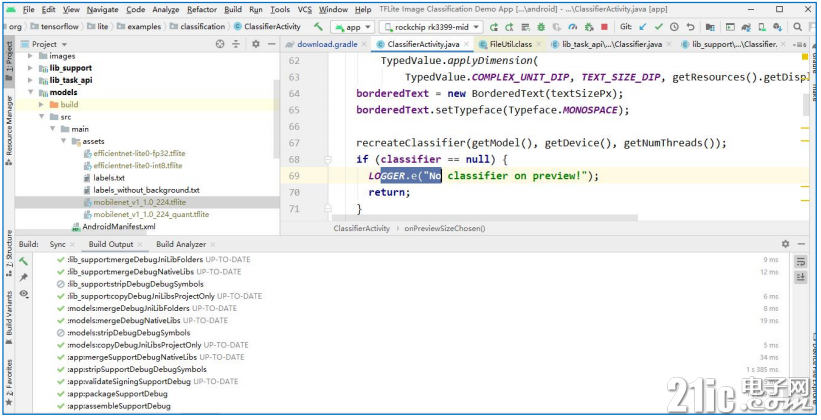Collapse all in Project panel
The width and height of the screenshot is (821, 420).
coord(236,44)
